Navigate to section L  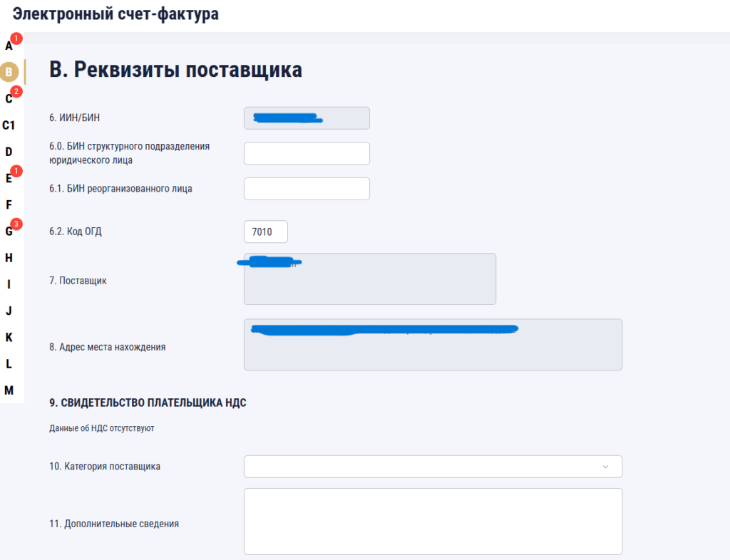coord(9,363)
